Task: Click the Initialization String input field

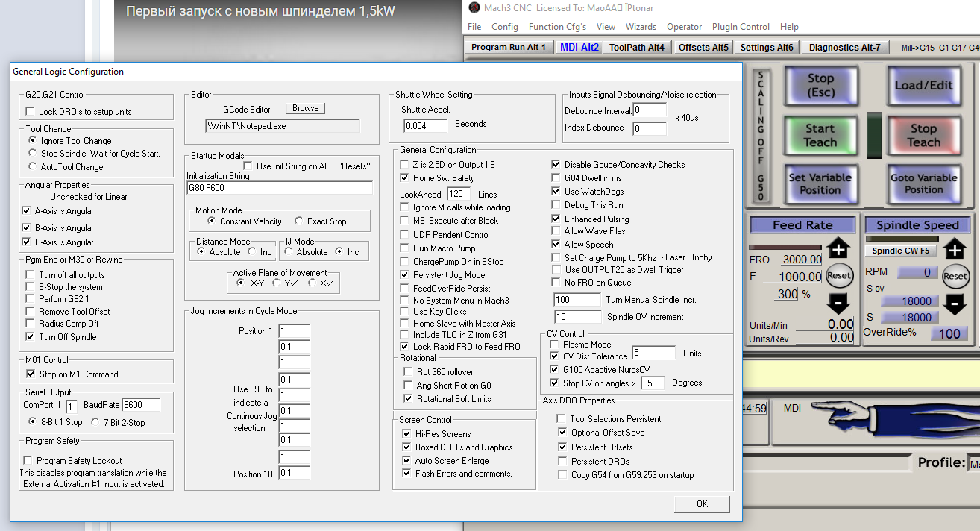Action: [279, 188]
